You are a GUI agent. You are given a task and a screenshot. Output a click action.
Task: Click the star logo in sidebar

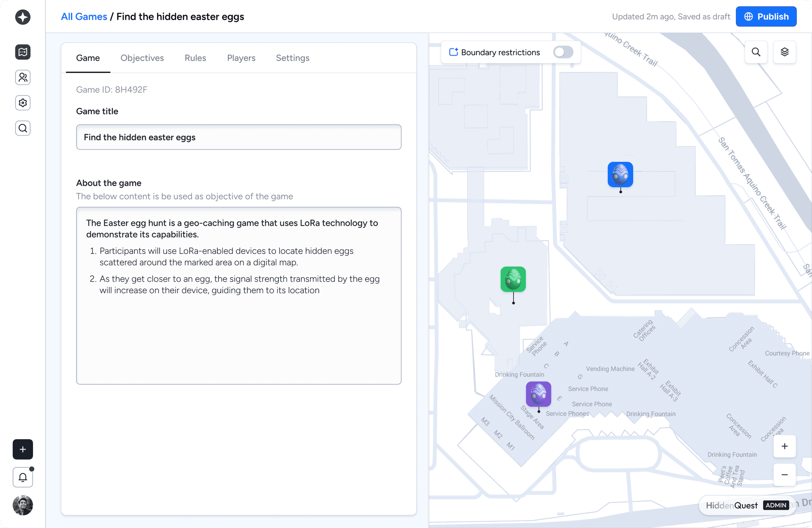(23, 17)
